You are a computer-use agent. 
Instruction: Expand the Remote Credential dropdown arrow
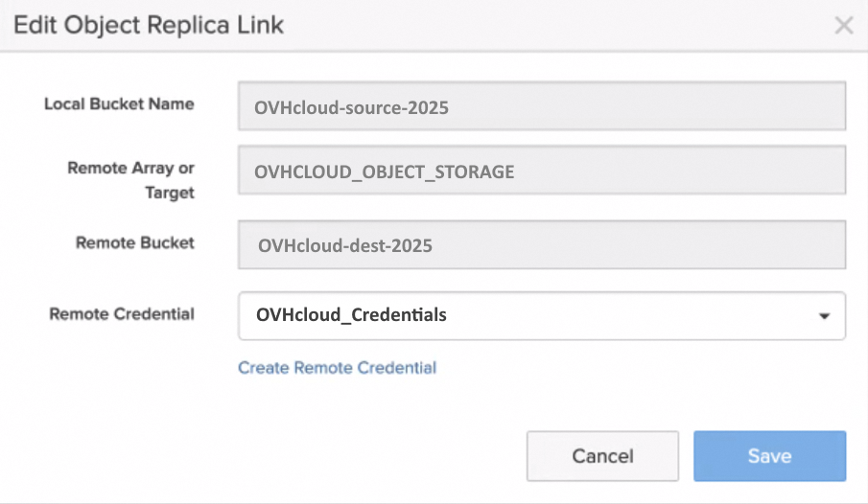coord(824,316)
